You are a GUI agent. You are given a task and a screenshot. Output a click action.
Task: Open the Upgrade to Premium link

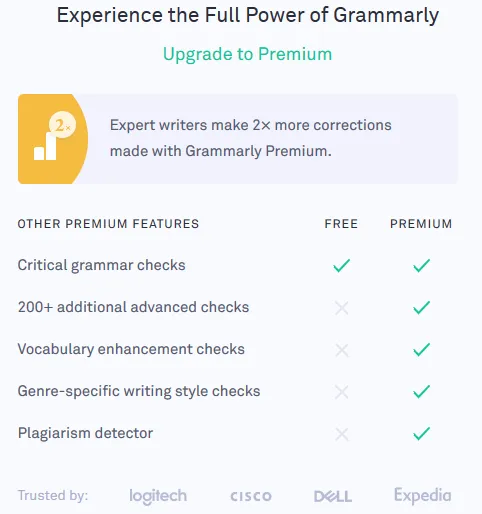248,54
